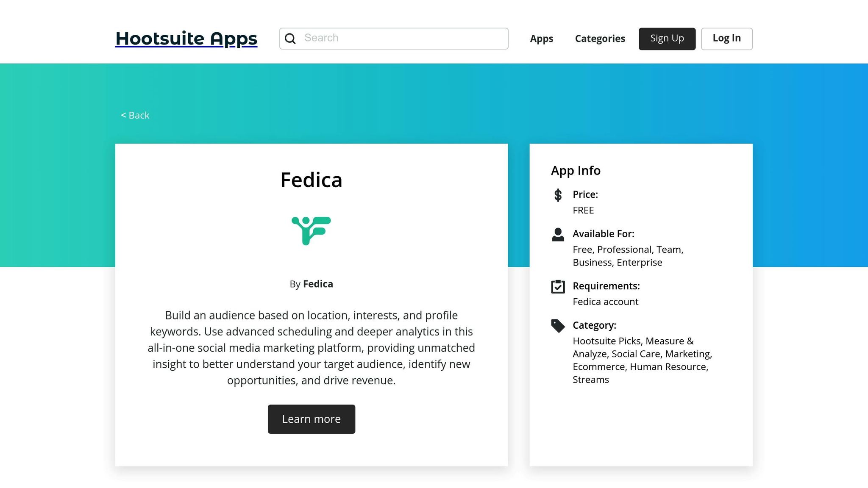Click the FREE price value text

pos(583,210)
